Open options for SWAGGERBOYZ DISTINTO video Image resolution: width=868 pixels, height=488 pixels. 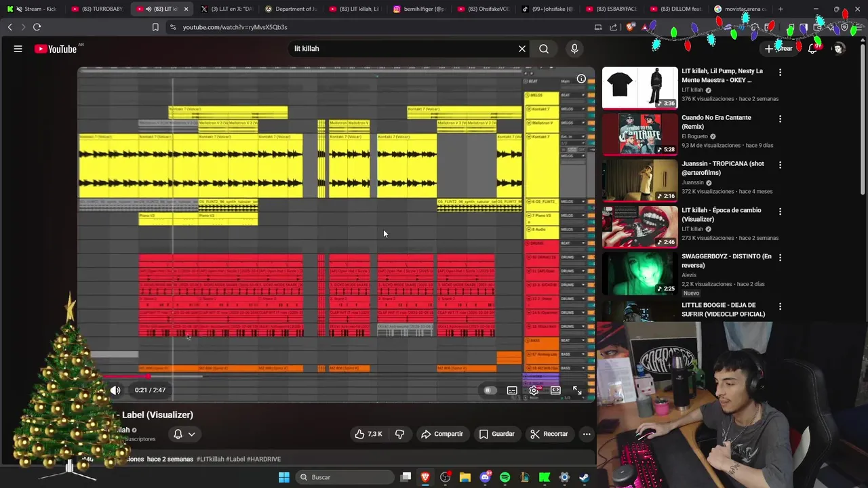click(780, 258)
